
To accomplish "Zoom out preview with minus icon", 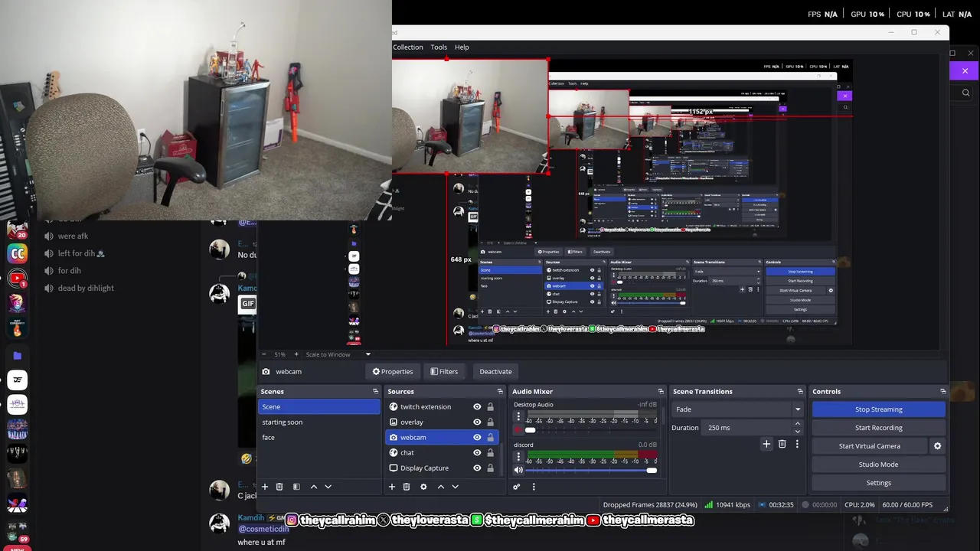I will [264, 354].
